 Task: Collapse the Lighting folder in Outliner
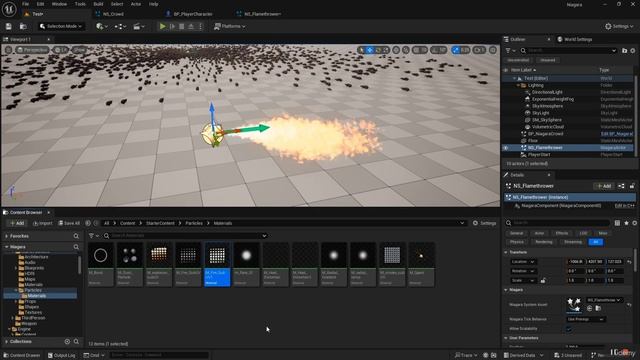coord(518,85)
